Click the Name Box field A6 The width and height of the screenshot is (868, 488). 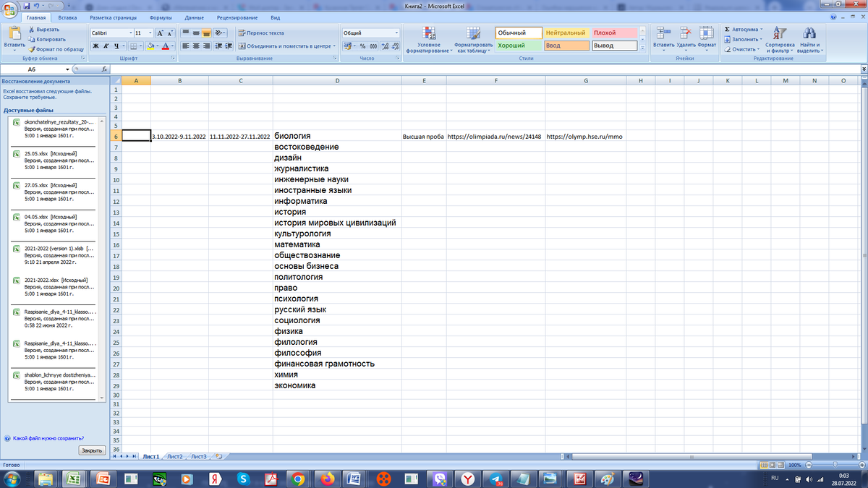(x=33, y=69)
